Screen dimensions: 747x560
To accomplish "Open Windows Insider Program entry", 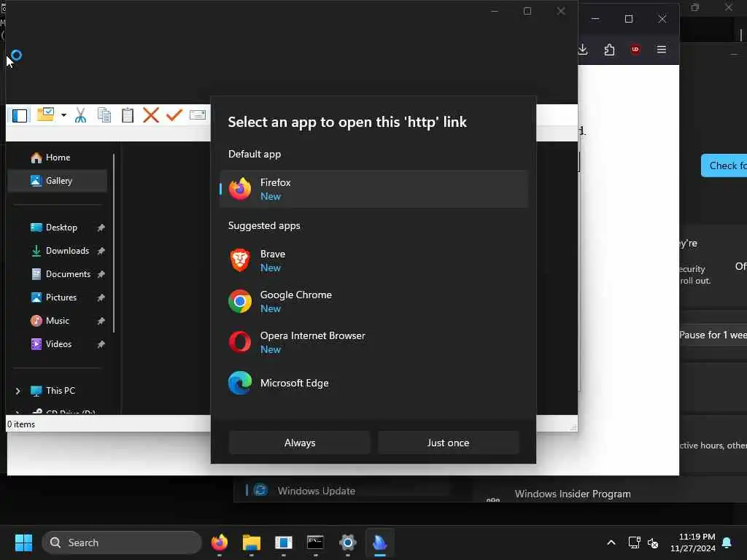I will pyautogui.click(x=573, y=494).
